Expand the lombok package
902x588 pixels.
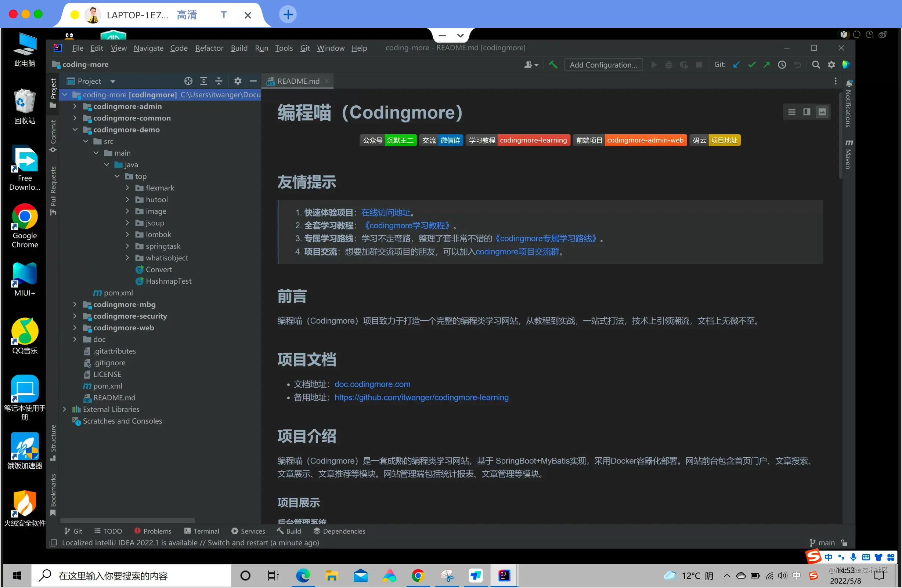(x=127, y=235)
